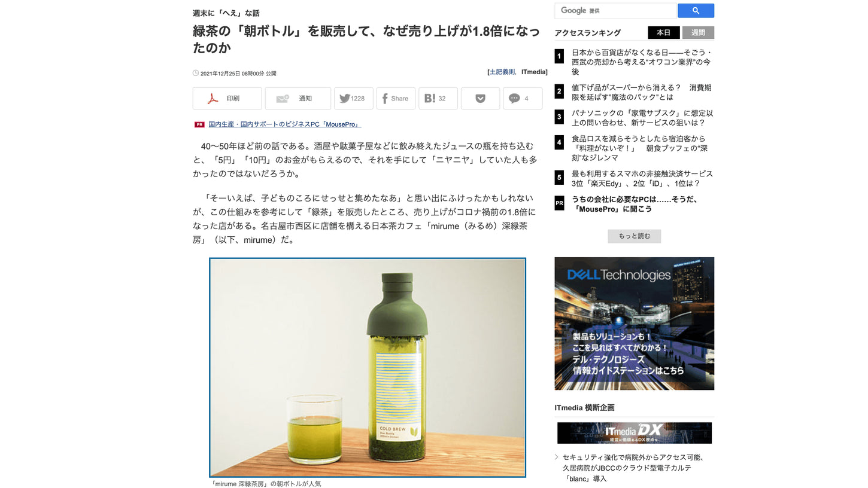The width and height of the screenshot is (868, 488).
Task: Switch ranking to the 本日 tab
Action: pyautogui.click(x=663, y=33)
